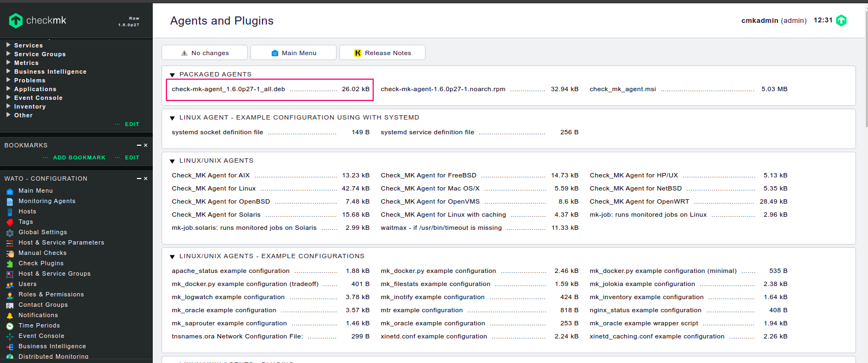Download check_mk_agent.msi installer
Image resolution: width=868 pixels, height=363 pixels.
pyautogui.click(x=622, y=89)
